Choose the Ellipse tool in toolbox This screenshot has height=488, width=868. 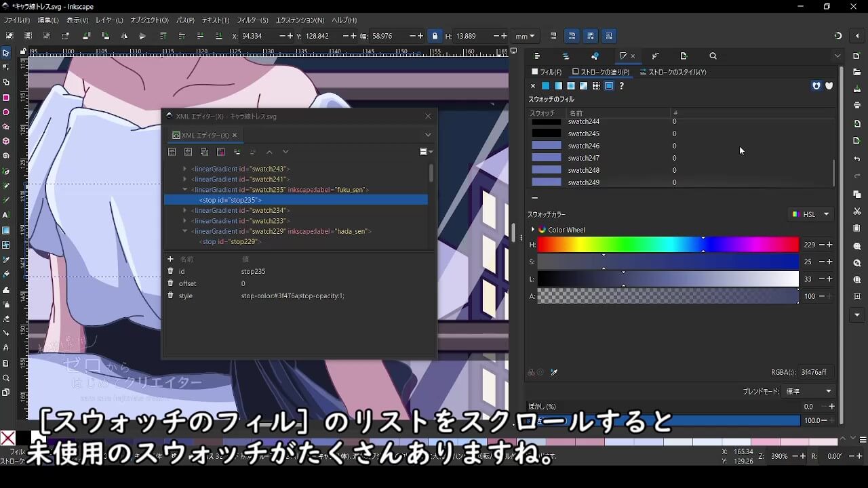click(x=6, y=113)
